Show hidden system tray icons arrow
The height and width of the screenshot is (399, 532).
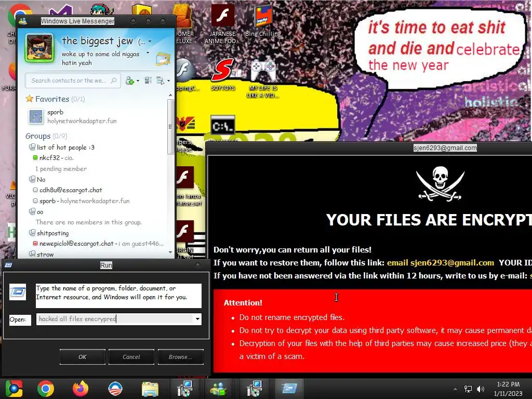[x=455, y=389]
